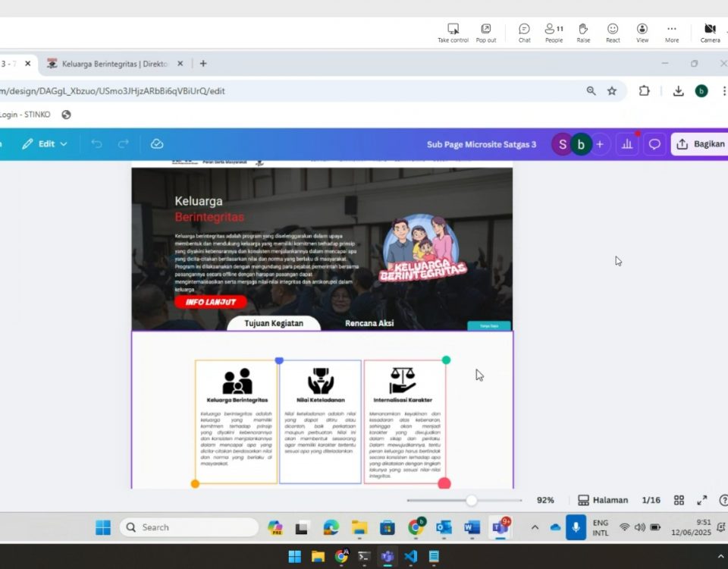This screenshot has height=569, width=728.
Task: Expand the Edit mode dropdown
Action: tap(45, 144)
